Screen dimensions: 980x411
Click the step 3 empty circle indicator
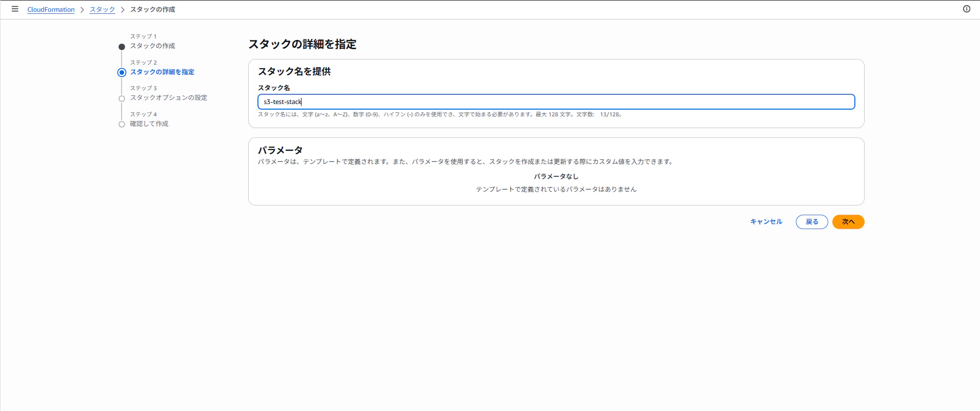pos(122,98)
